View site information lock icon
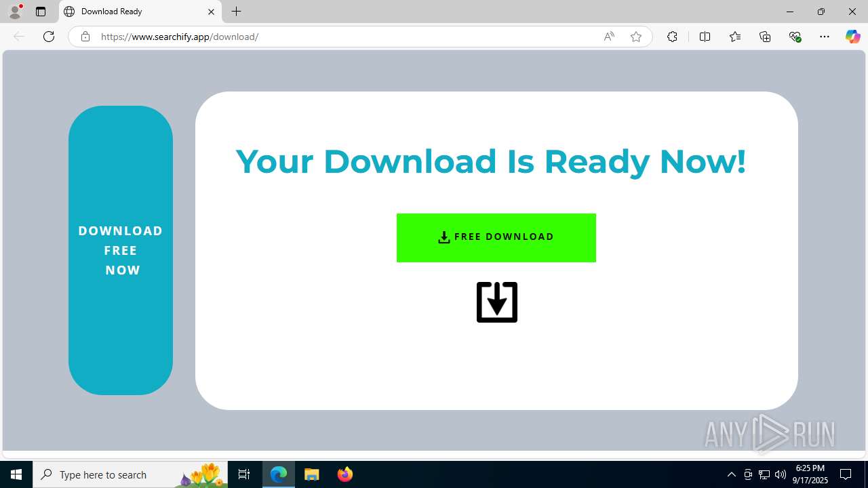Viewport: 868px width, 488px height. pyautogui.click(x=85, y=37)
